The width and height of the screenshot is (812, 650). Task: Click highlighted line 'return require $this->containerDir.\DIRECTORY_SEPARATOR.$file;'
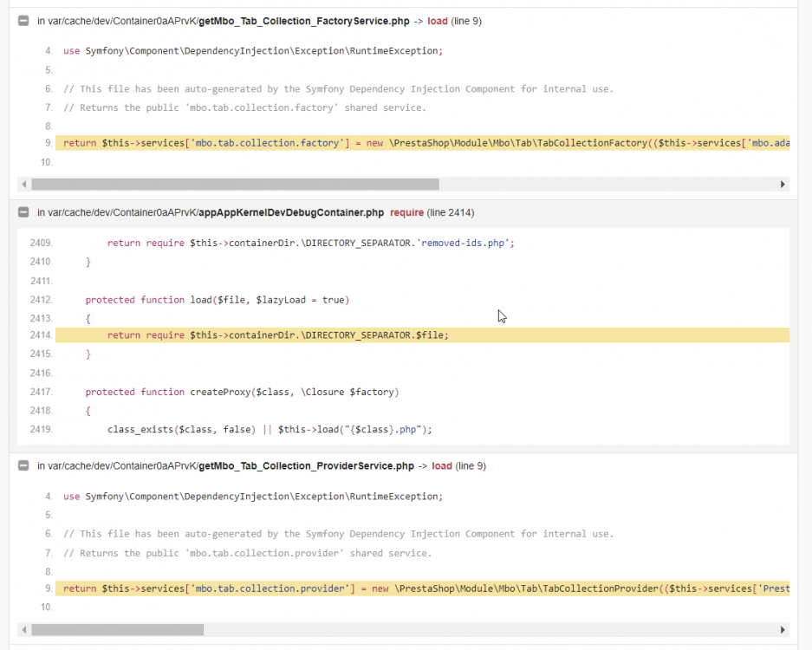pyautogui.click(x=423, y=335)
